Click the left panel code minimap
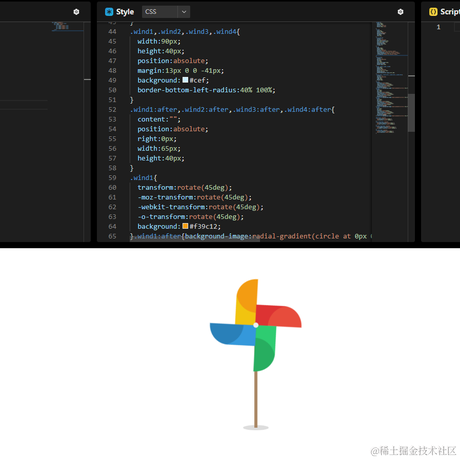The height and width of the screenshot is (460, 460). (x=67, y=27)
